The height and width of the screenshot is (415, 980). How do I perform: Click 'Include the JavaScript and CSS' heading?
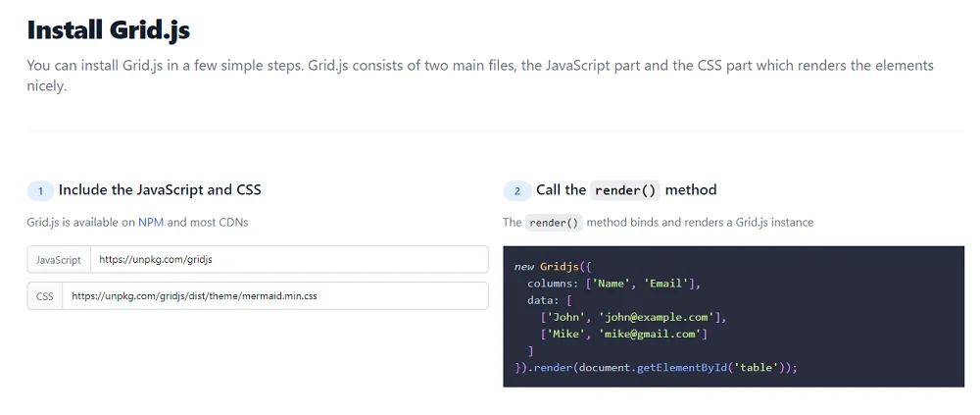[x=160, y=189]
